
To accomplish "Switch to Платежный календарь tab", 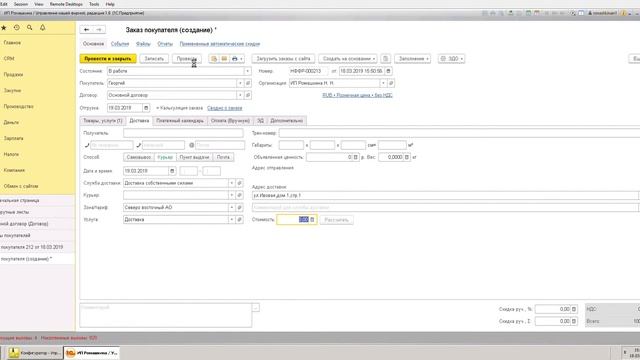I will [x=180, y=121].
